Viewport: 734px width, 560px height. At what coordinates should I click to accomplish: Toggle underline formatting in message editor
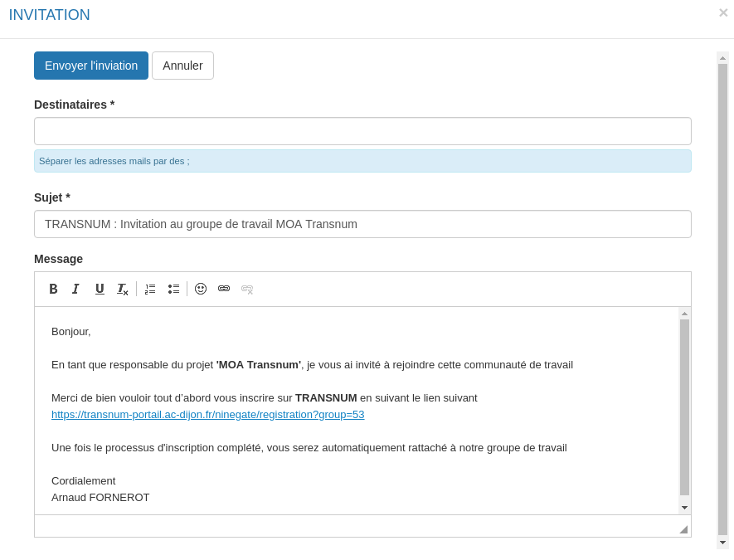100,289
